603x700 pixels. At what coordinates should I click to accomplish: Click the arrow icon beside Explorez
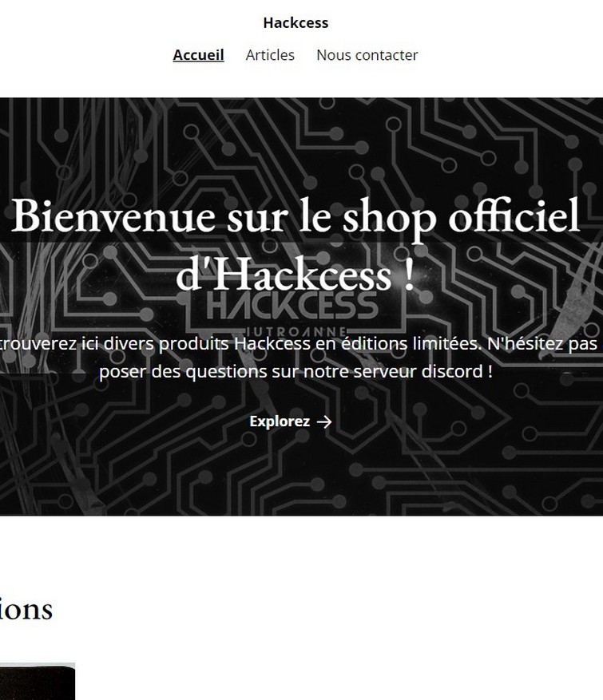click(x=324, y=421)
